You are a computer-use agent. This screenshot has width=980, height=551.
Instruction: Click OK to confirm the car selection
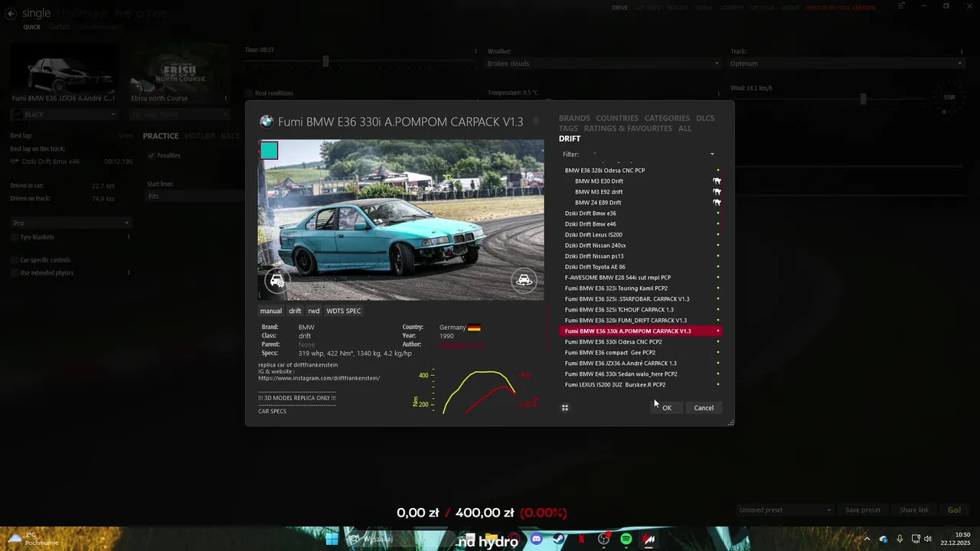(667, 408)
